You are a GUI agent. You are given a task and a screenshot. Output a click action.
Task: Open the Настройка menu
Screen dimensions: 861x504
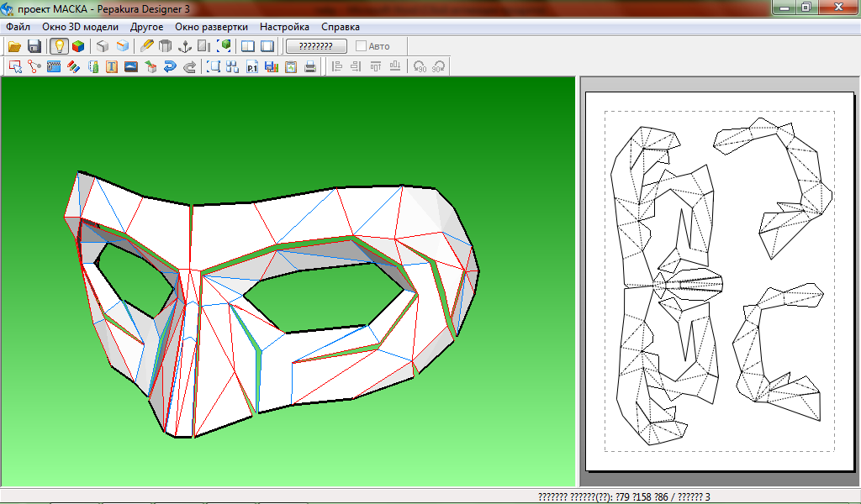pyautogui.click(x=284, y=26)
